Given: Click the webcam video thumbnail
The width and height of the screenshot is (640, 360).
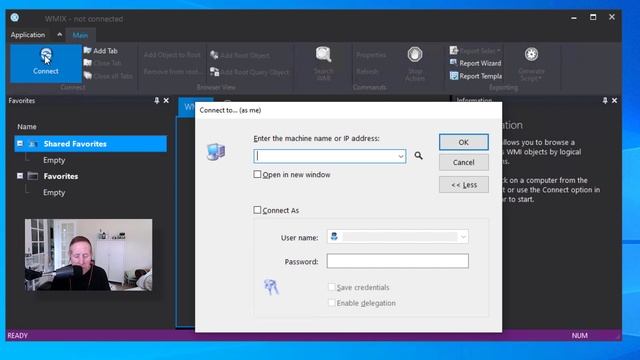Looking at the screenshot, I should [x=89, y=255].
